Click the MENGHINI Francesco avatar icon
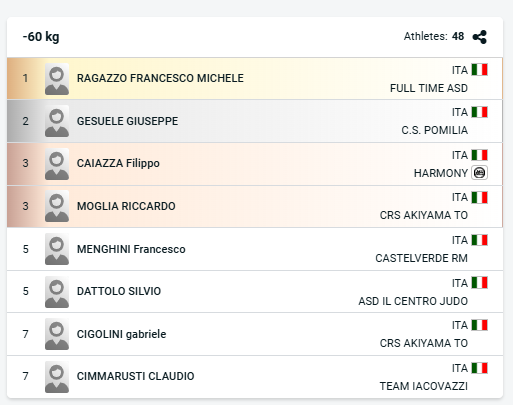The height and width of the screenshot is (405, 513). click(x=57, y=249)
